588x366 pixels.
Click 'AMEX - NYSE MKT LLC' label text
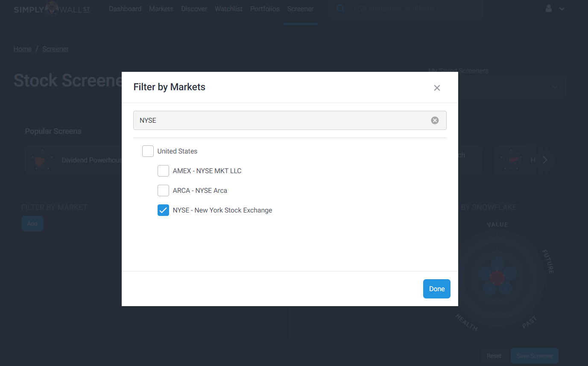[207, 171]
